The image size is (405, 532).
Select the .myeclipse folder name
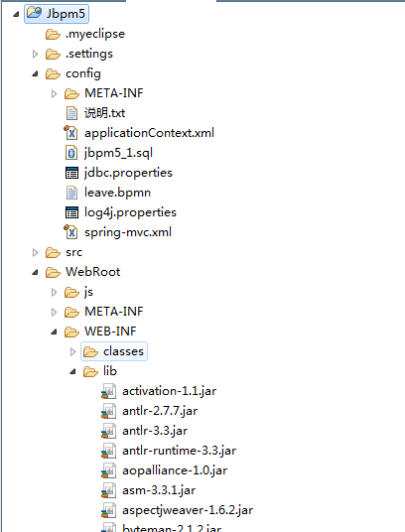click(95, 34)
